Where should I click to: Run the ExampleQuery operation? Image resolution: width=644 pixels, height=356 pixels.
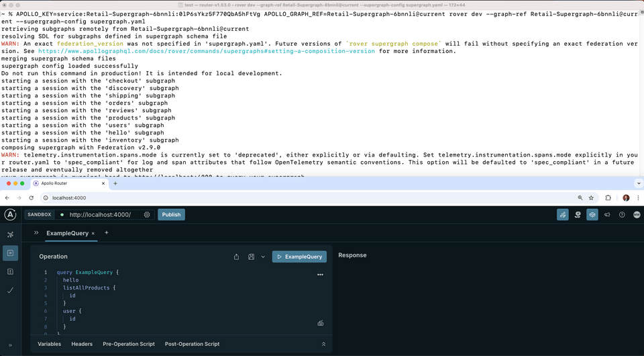(x=299, y=257)
